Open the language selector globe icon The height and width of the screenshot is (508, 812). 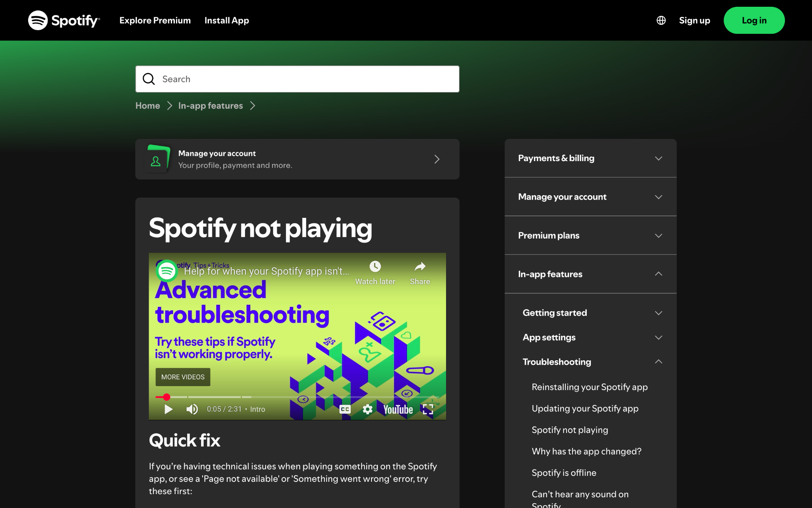pyautogui.click(x=661, y=20)
